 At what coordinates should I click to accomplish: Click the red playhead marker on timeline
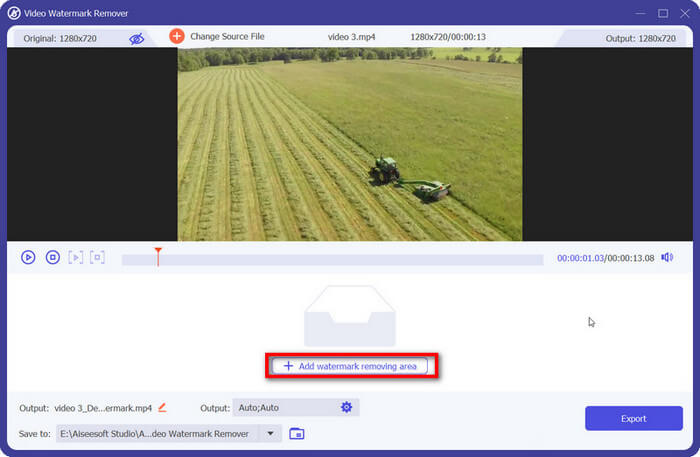157,252
